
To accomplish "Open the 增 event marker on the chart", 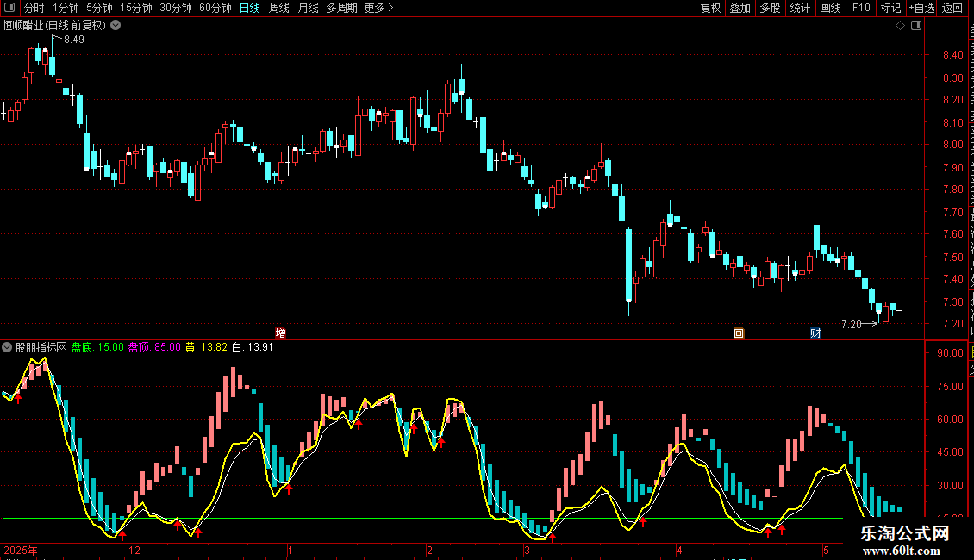I will [x=281, y=333].
